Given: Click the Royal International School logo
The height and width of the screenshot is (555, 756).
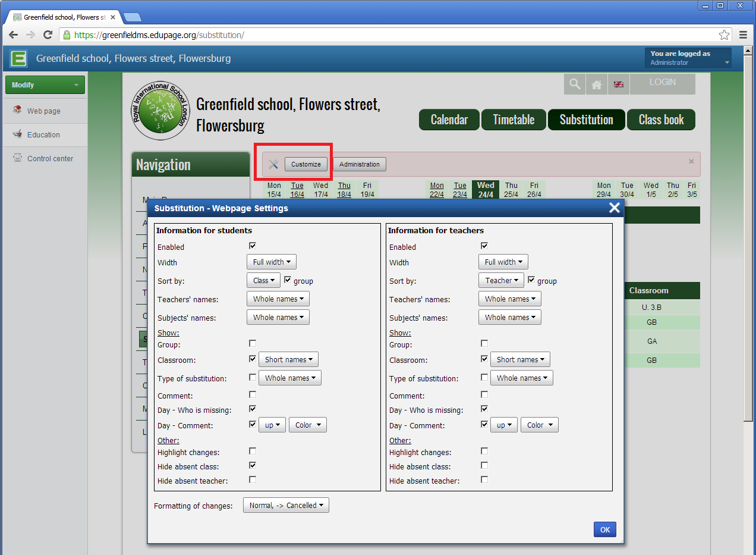Looking at the screenshot, I should pos(160,111).
